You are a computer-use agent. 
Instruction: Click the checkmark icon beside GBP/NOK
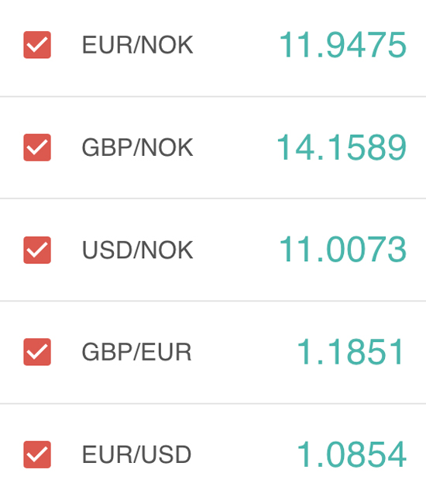click(37, 147)
